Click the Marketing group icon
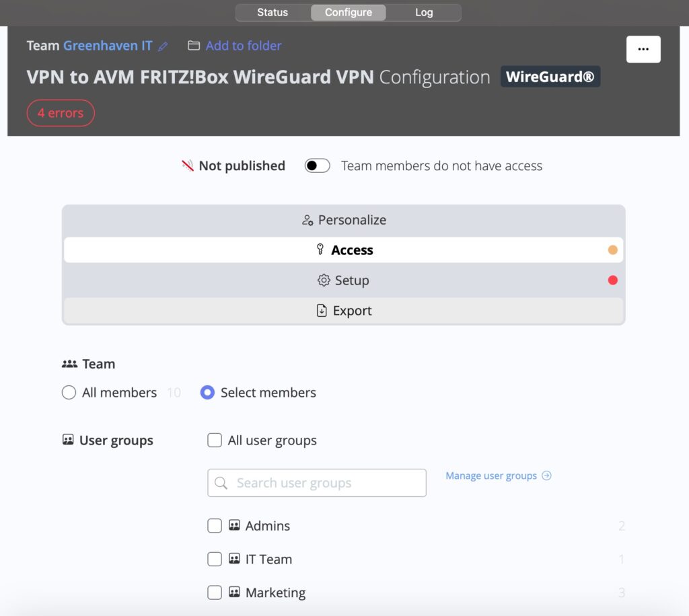689x616 pixels. (234, 592)
